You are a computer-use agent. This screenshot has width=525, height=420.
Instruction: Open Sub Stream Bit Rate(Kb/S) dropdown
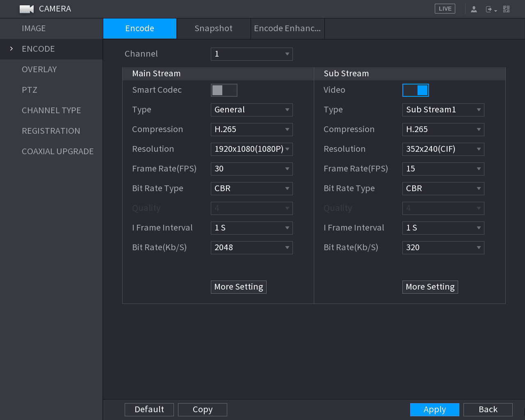point(443,248)
